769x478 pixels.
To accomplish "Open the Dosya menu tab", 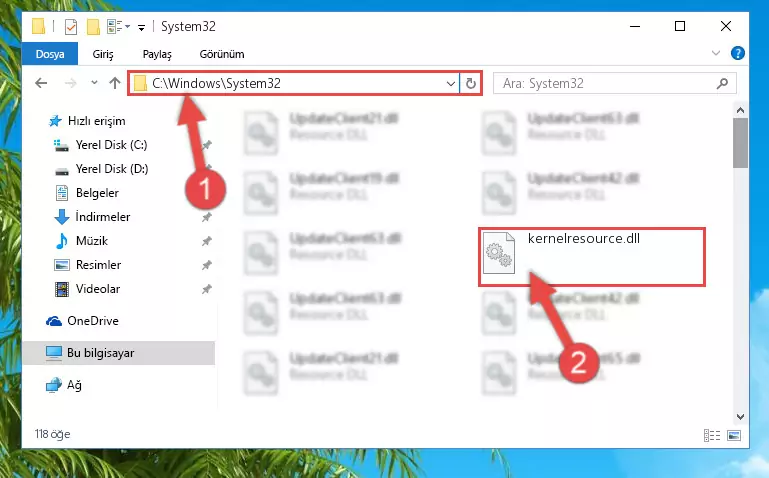I will pyautogui.click(x=50, y=53).
